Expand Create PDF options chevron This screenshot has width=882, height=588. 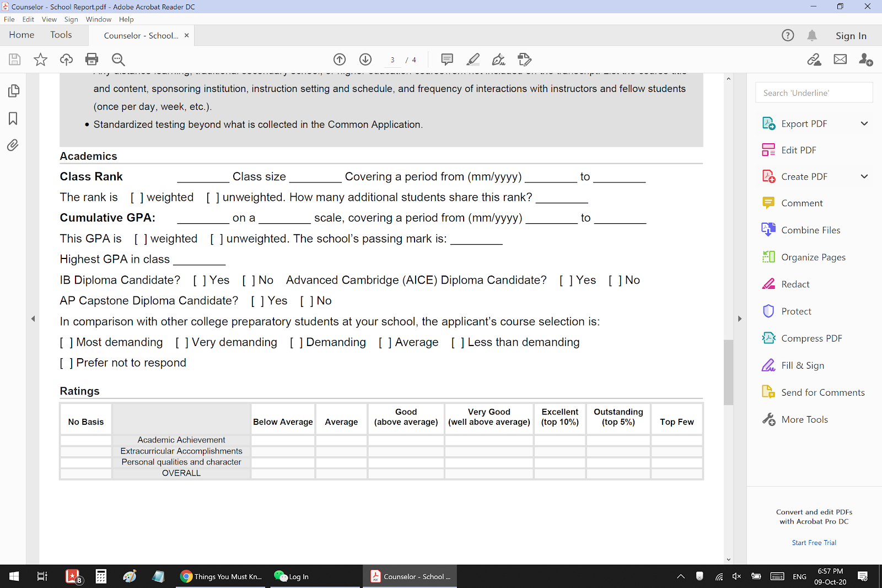click(864, 176)
